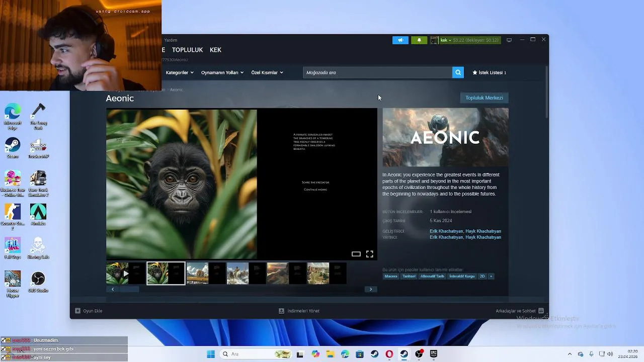Show hidden system tray icons

pos(570,354)
